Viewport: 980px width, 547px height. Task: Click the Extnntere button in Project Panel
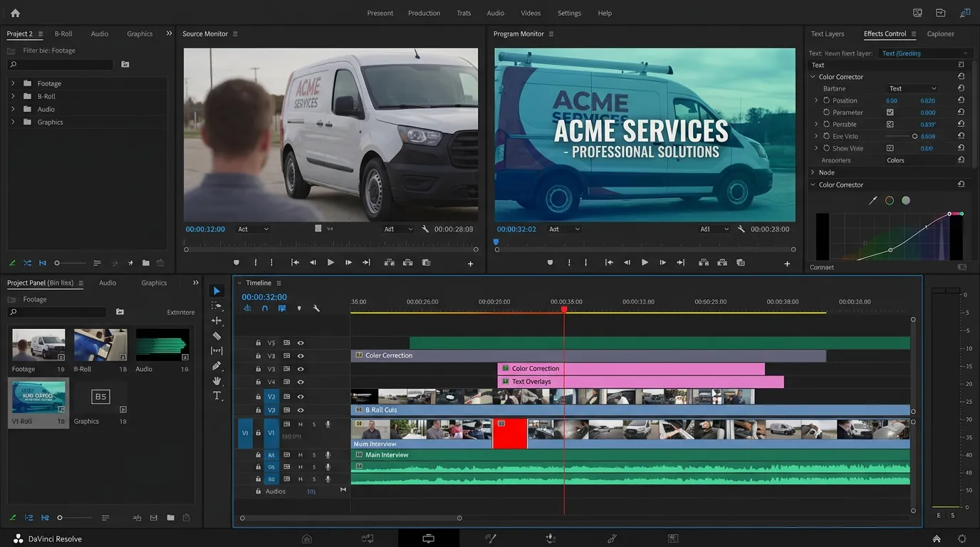(x=181, y=312)
